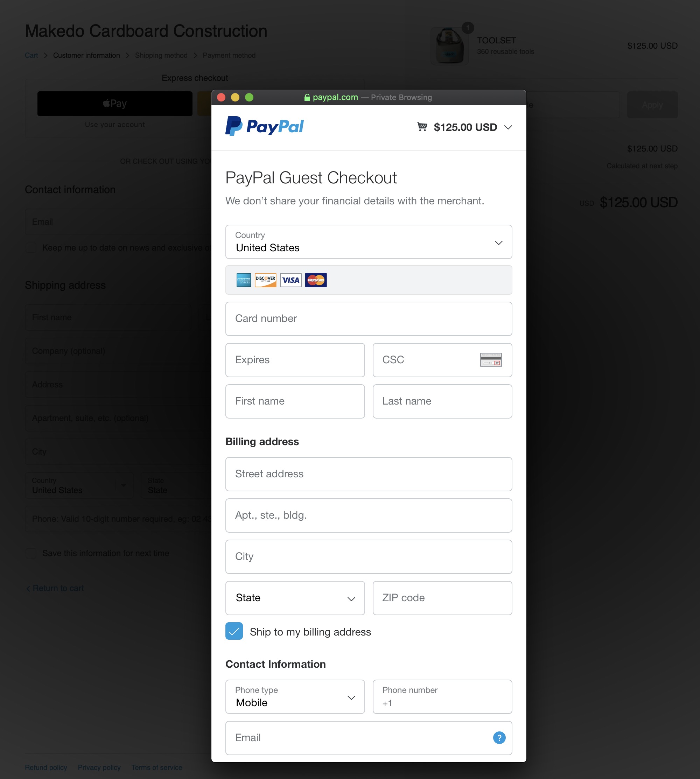Uncheck Ship to my billing address
Viewport: 700px width, 779px height.
tap(234, 631)
